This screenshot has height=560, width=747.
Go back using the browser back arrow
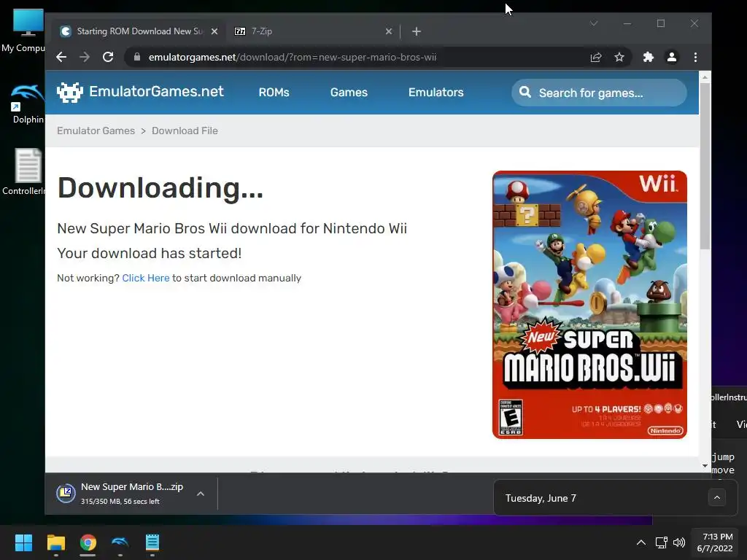(x=61, y=57)
